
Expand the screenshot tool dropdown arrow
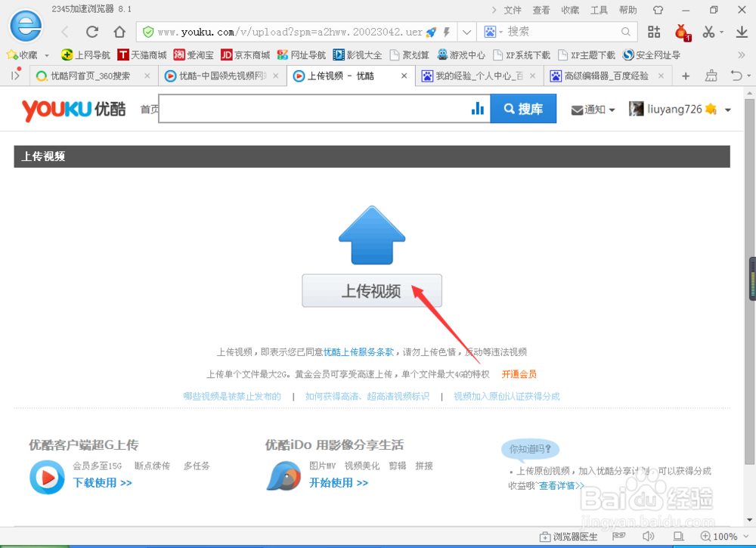click(x=722, y=33)
